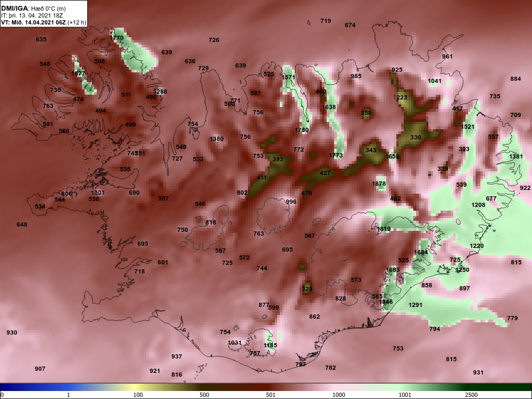
Task: Click the map value 427
Action: tap(325, 173)
